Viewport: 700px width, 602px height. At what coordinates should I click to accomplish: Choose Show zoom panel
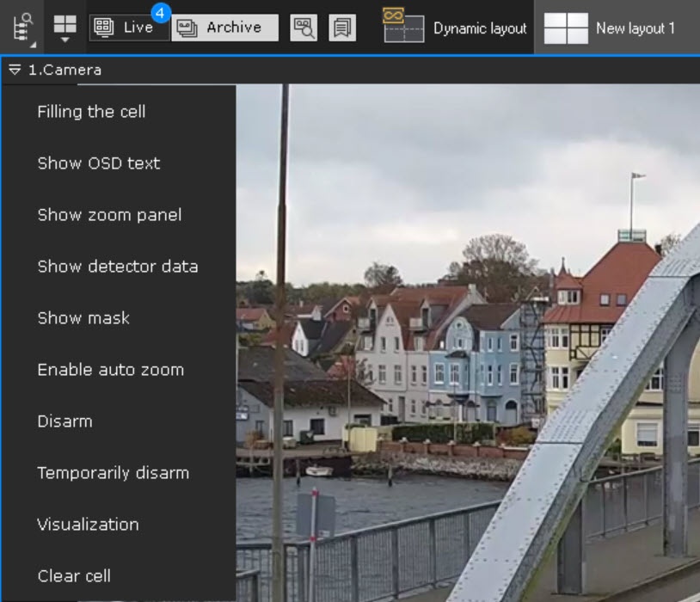(120, 215)
